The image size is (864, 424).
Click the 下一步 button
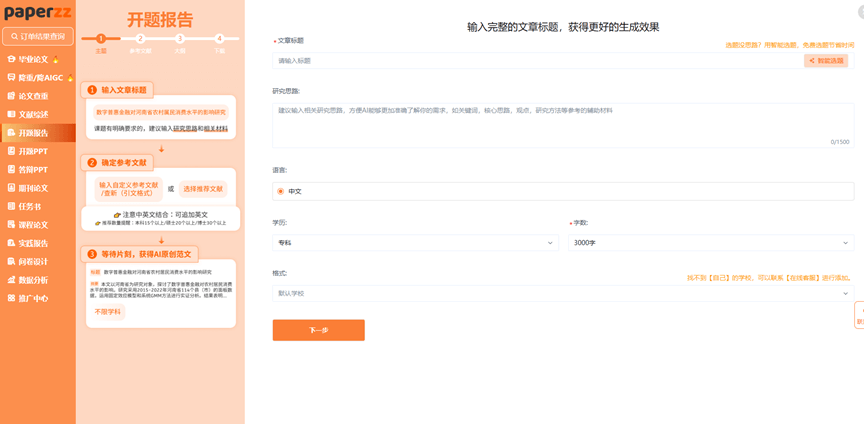coord(318,330)
